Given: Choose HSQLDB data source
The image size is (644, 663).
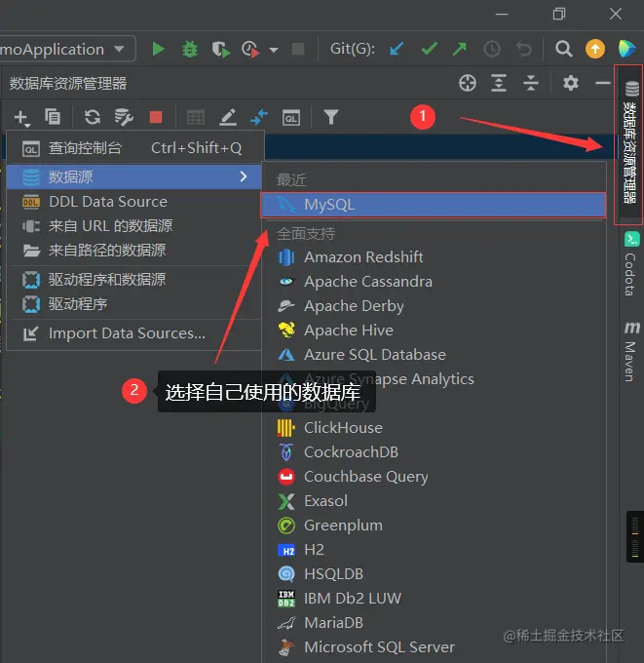Looking at the screenshot, I should pyautogui.click(x=435, y=574).
